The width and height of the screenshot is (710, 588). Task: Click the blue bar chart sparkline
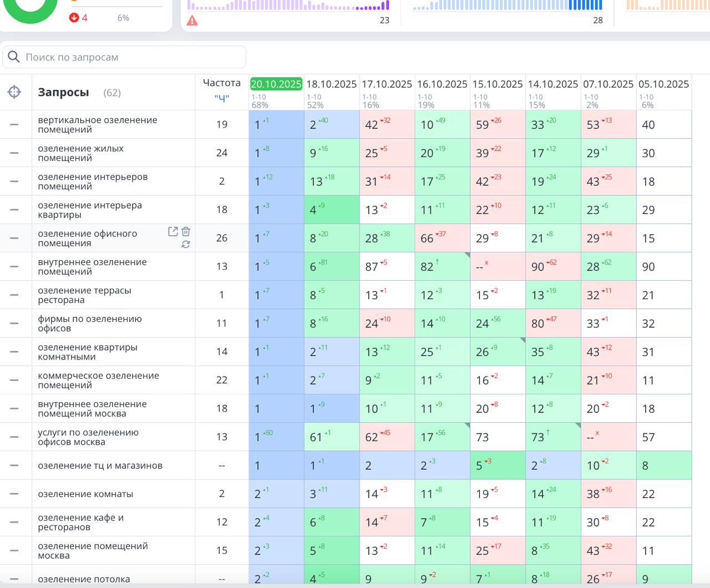coord(508,5)
